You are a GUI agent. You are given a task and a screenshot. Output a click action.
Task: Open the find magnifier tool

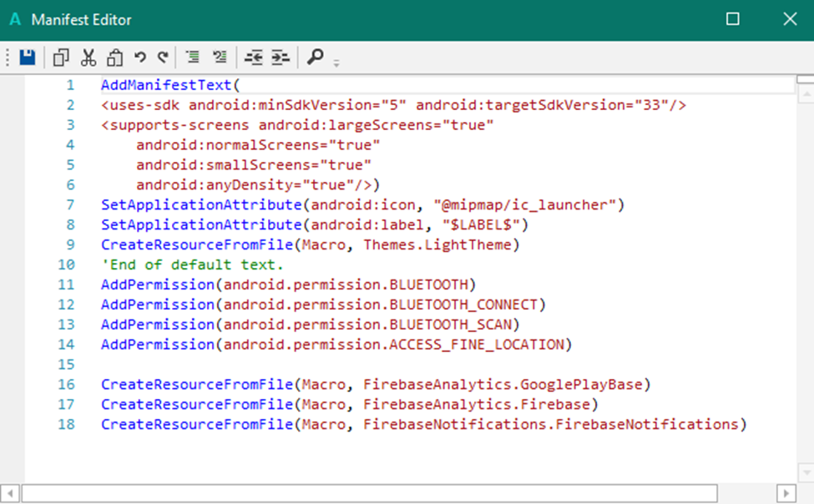click(x=315, y=56)
